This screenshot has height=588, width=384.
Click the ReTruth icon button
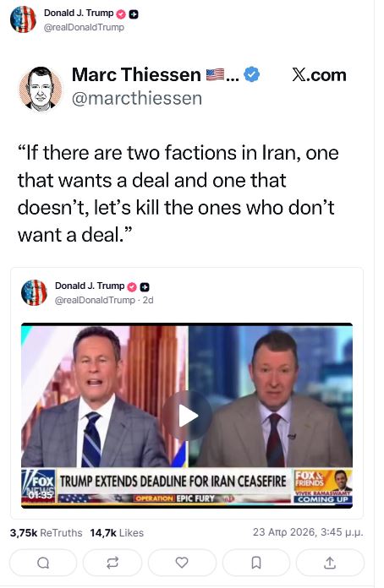point(112,563)
